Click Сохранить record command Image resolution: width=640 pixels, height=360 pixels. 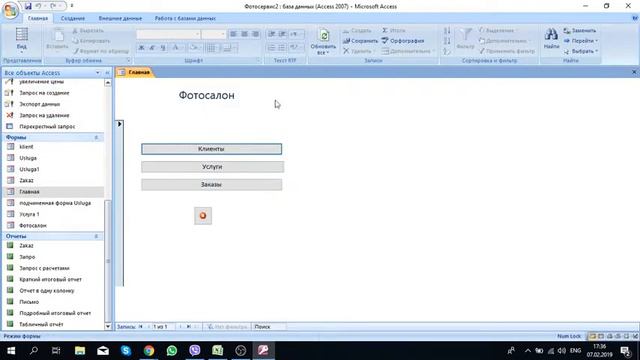[x=360, y=41]
